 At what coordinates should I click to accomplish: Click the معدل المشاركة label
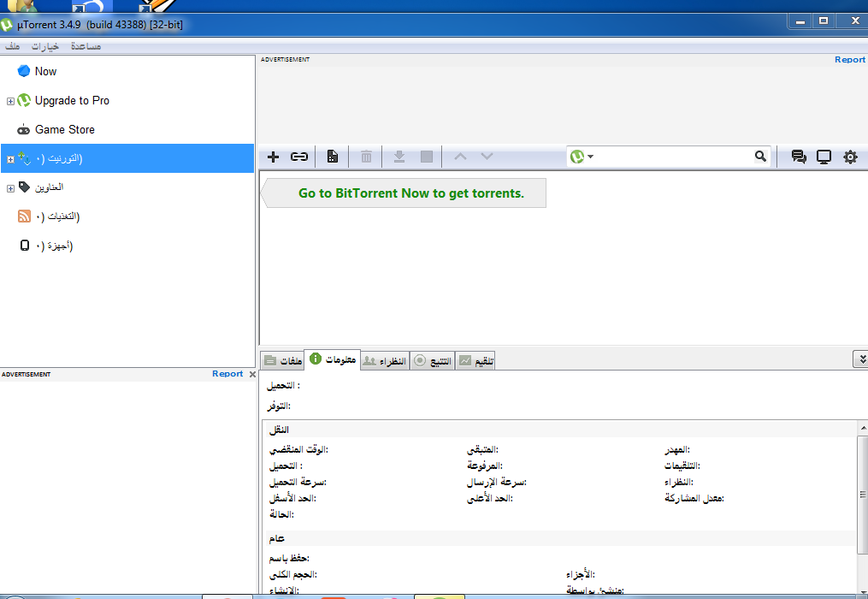[694, 498]
